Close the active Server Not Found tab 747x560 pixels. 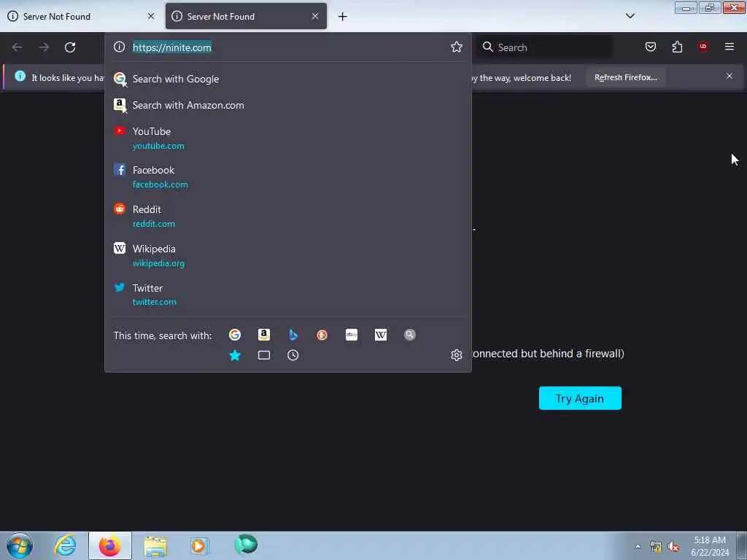(x=315, y=16)
